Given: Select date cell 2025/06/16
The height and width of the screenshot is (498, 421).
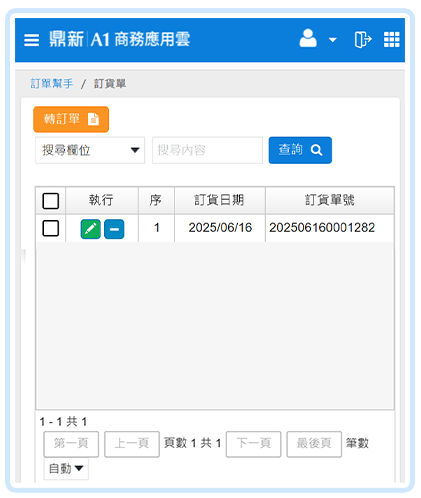Looking at the screenshot, I should point(220,228).
